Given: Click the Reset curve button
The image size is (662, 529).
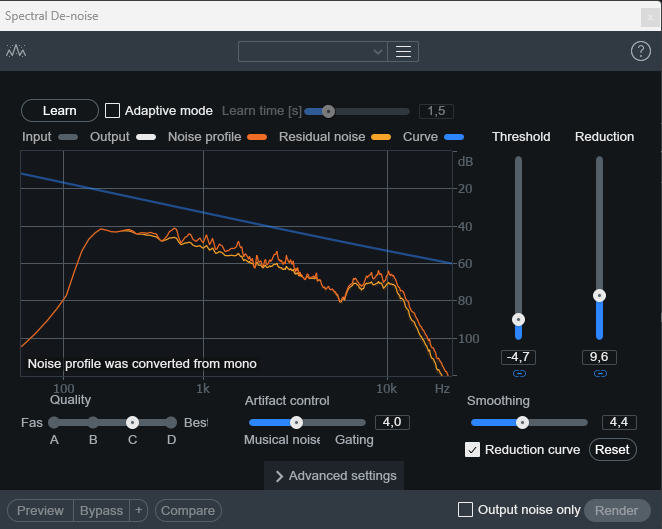Looking at the screenshot, I should point(612,450).
